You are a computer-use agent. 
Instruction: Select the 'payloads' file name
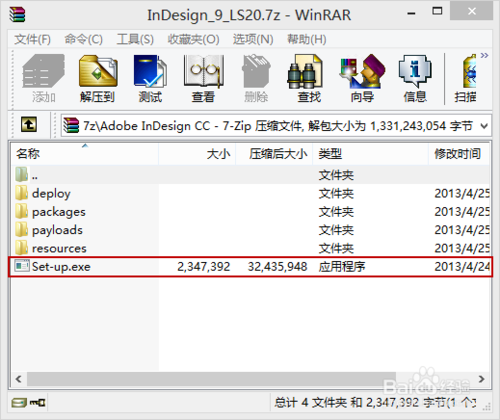click(57, 230)
